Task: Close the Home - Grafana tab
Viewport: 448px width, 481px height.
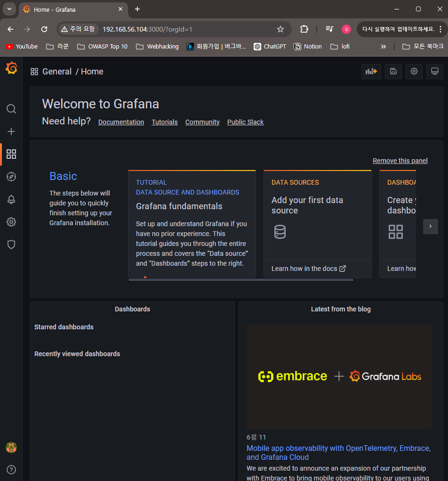Action: [x=120, y=9]
